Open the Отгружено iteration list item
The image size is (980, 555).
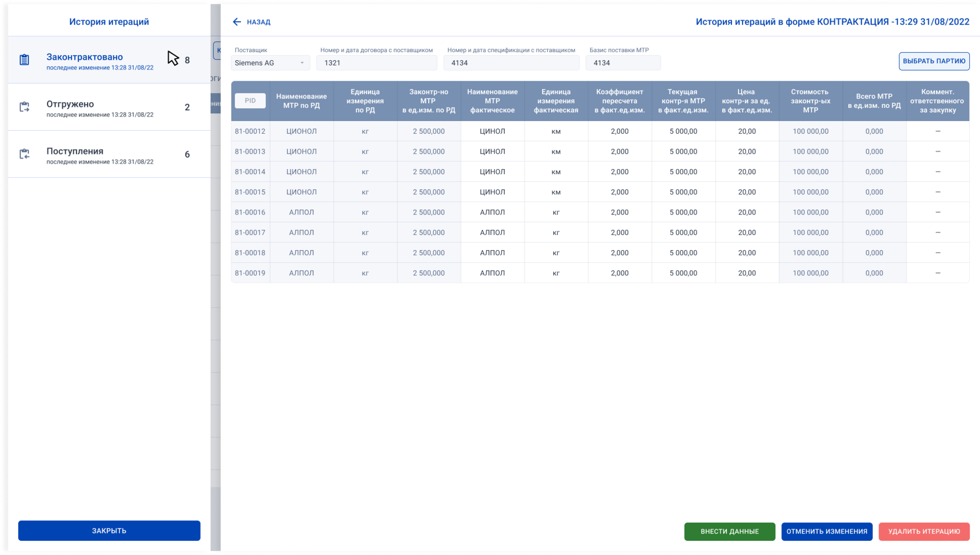tap(109, 107)
